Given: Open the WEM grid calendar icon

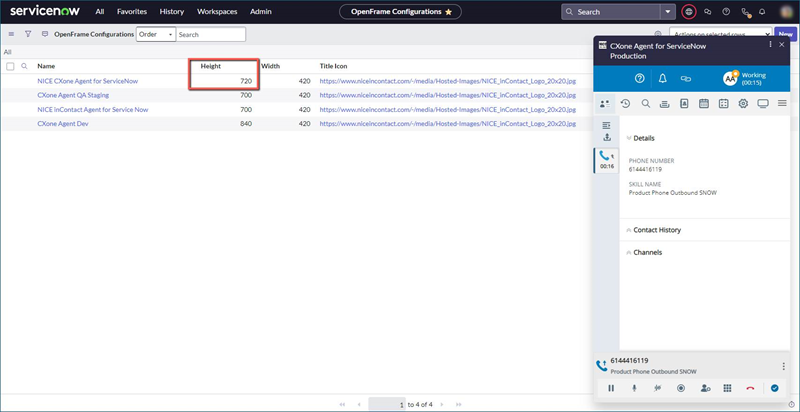Looking at the screenshot, I should [x=723, y=104].
